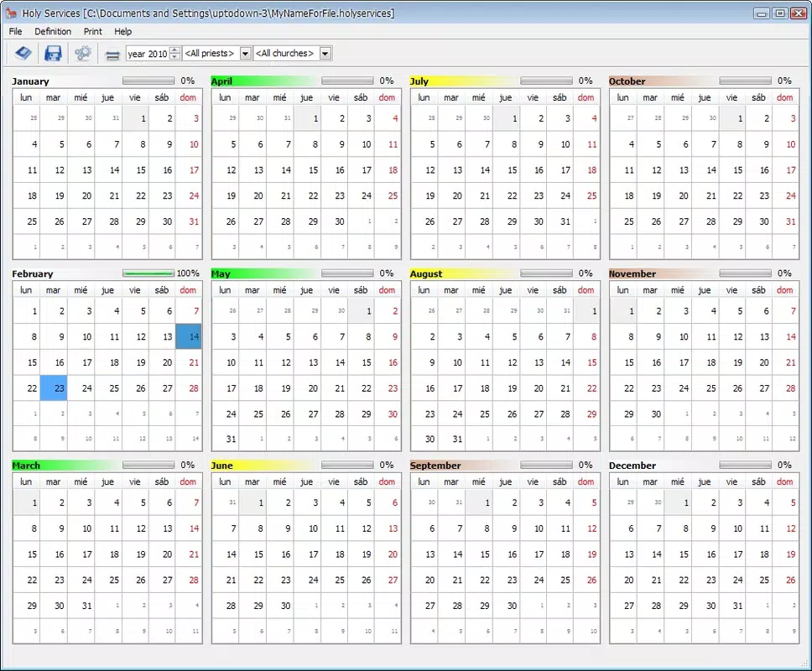
Task: Click the gears settings toolbar icon
Action: (x=83, y=53)
